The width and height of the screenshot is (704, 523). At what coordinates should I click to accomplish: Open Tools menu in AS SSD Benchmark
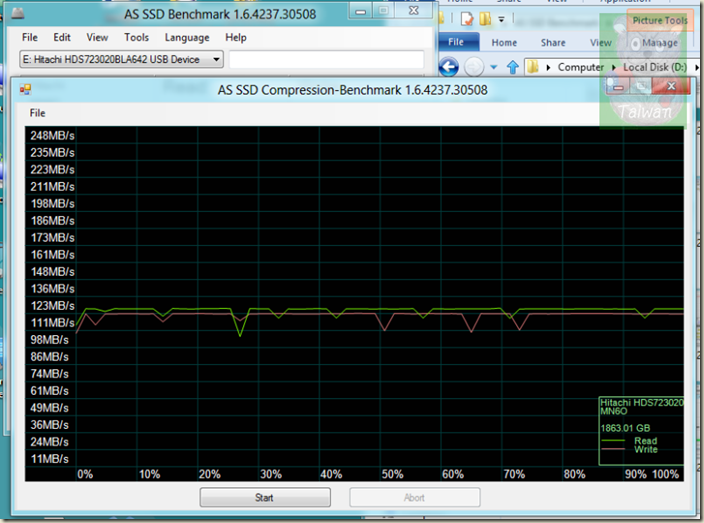136,37
